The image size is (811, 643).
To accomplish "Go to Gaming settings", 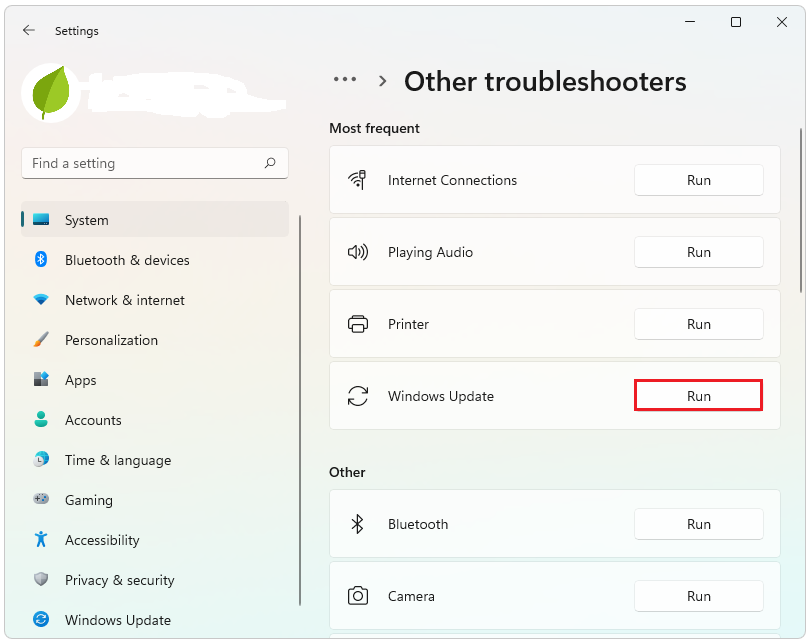I will (155, 500).
